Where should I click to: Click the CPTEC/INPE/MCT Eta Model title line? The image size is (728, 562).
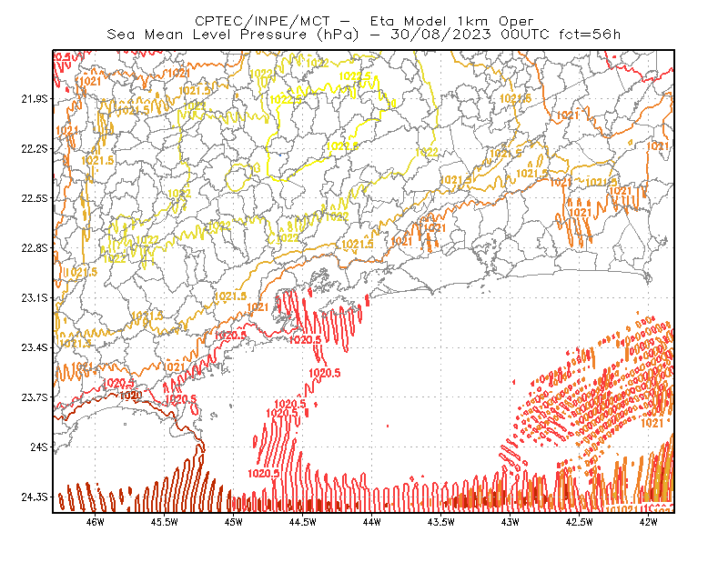pyautogui.click(x=364, y=21)
